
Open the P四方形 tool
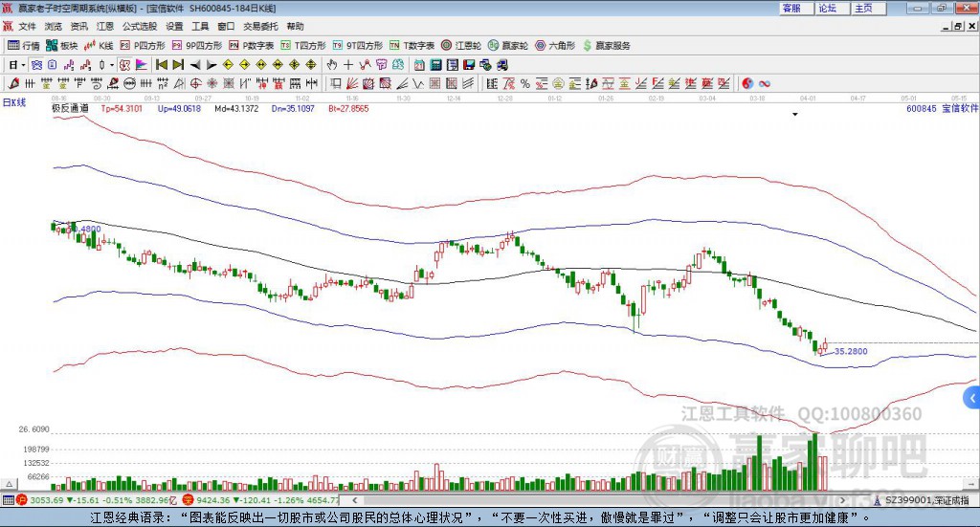(x=143, y=46)
